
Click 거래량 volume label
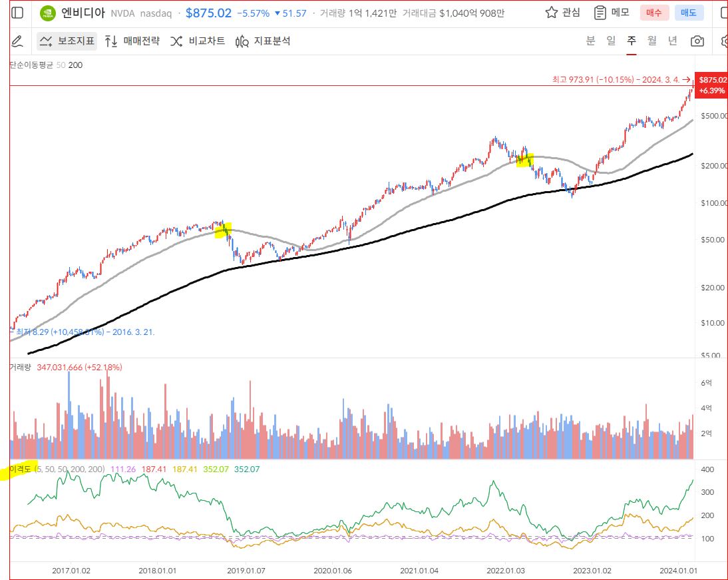(x=20, y=367)
